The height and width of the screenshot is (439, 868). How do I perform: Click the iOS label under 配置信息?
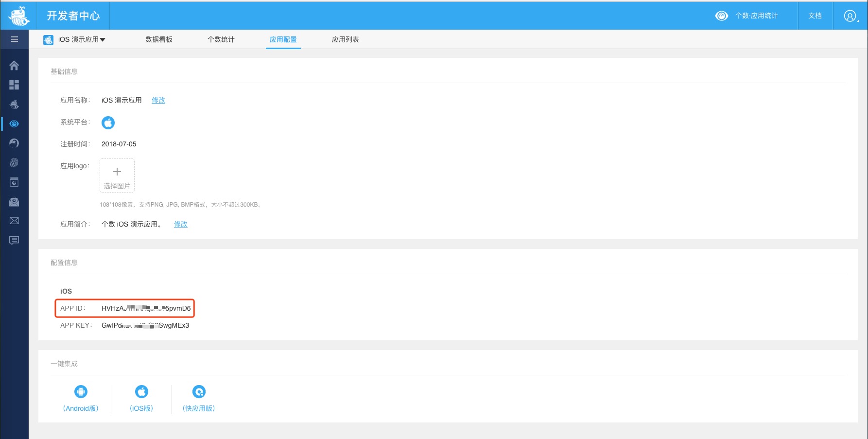[x=66, y=291]
